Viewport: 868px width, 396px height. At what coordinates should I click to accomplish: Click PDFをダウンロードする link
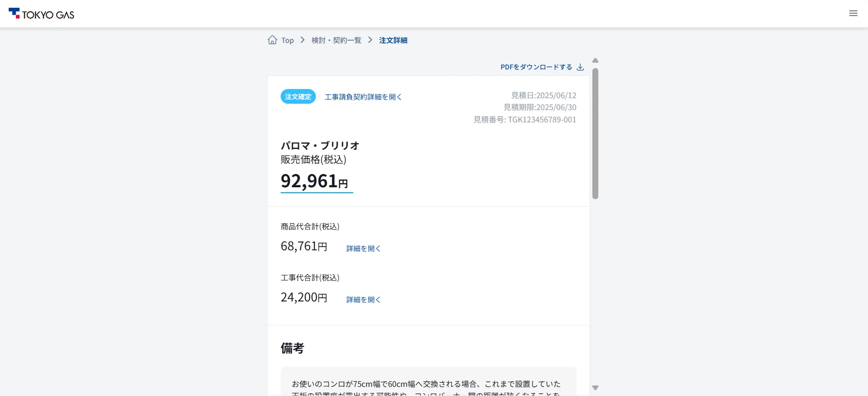tap(536, 67)
